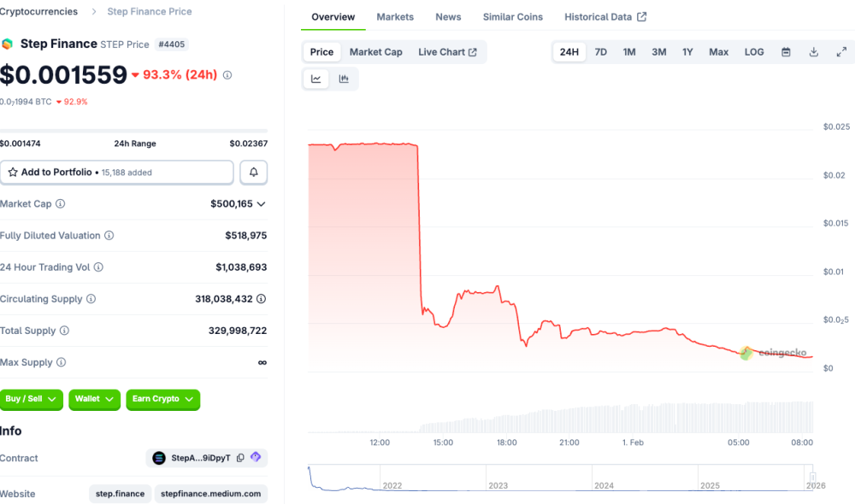Screen dimensions: 855x504
Task: Star Step Finance to add favorite
Action: pos(15,172)
